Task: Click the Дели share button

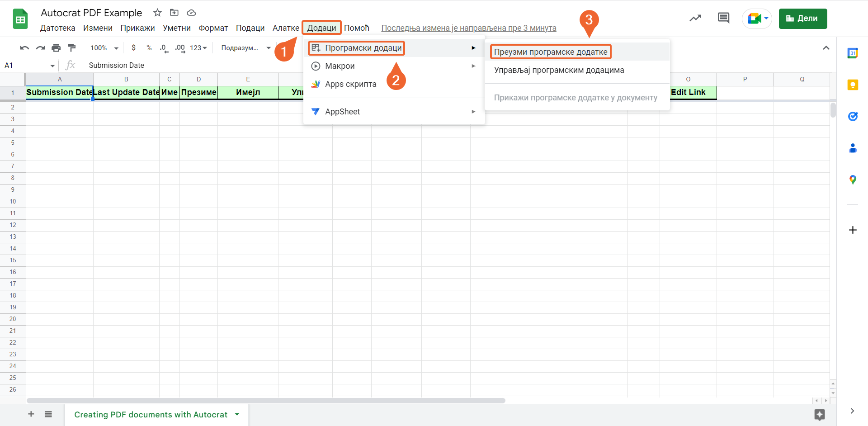Action: pyautogui.click(x=803, y=19)
